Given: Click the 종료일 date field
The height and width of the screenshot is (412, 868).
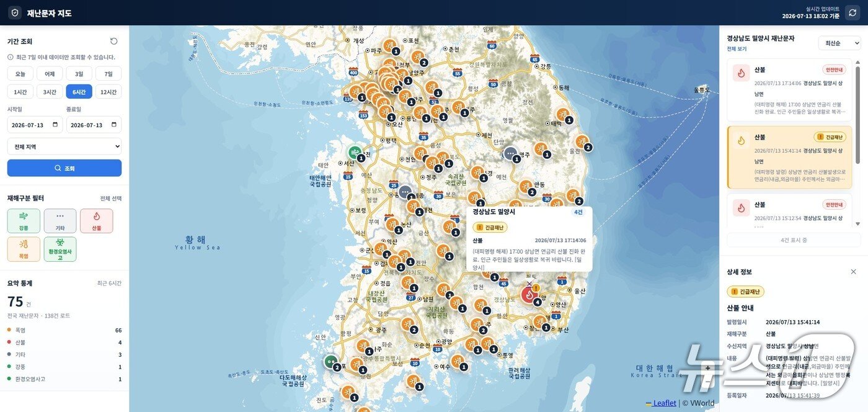Looking at the screenshot, I should coord(94,125).
